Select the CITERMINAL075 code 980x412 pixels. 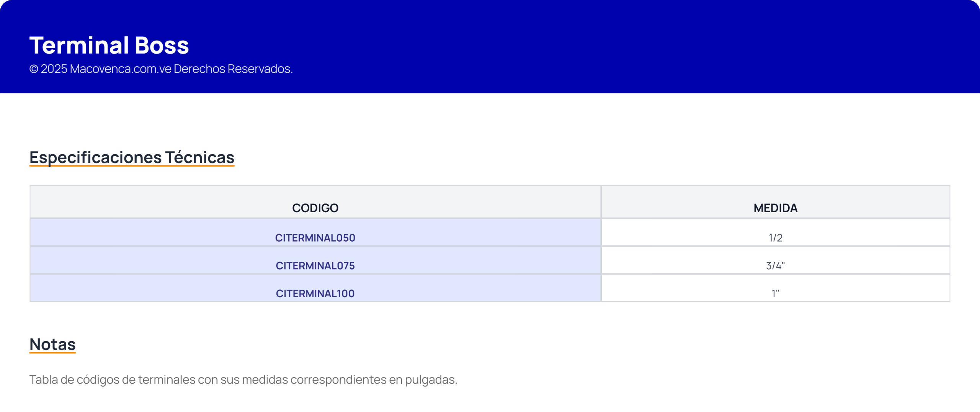click(315, 266)
